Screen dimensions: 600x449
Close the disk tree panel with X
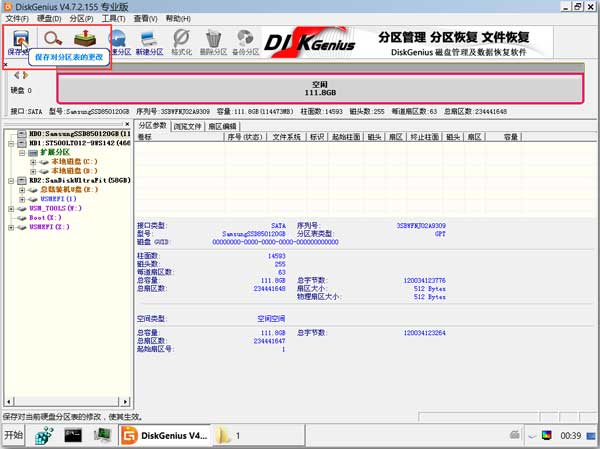click(x=127, y=124)
